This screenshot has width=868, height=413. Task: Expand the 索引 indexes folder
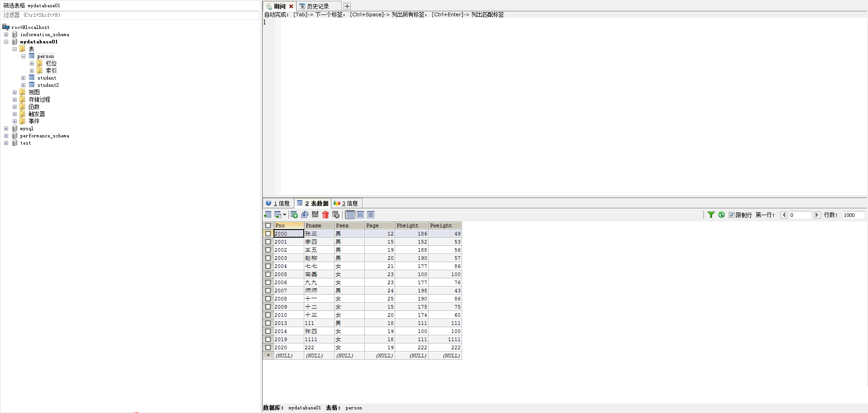[x=32, y=70]
